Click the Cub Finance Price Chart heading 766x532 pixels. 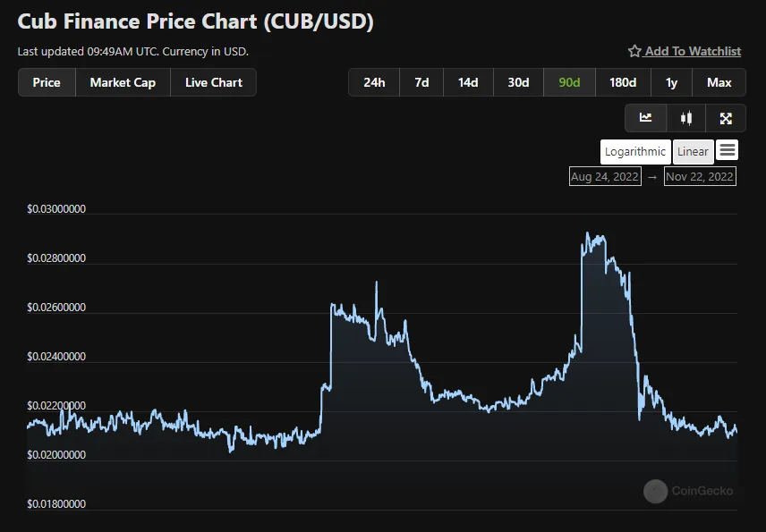click(195, 22)
